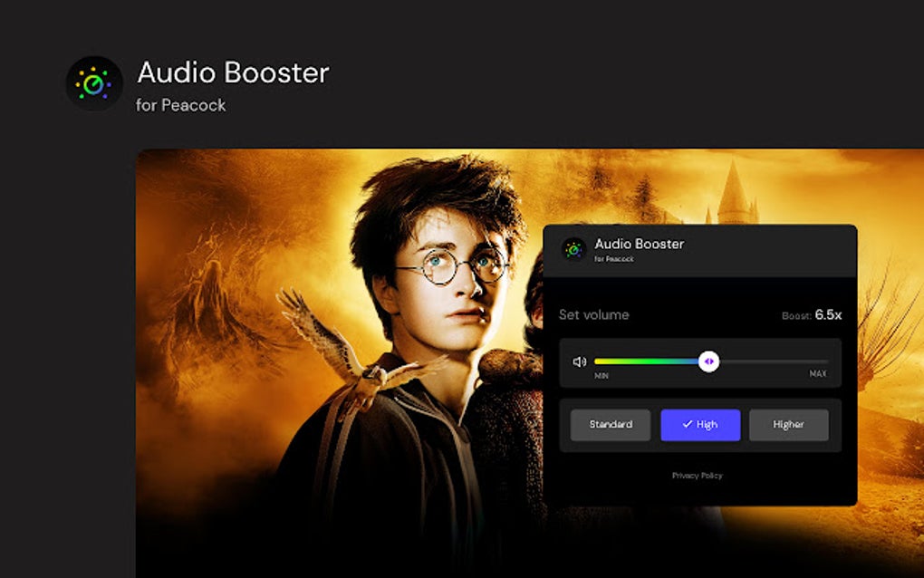The height and width of the screenshot is (578, 924).
Task: Select the Standard boost preset
Action: pyautogui.click(x=611, y=425)
